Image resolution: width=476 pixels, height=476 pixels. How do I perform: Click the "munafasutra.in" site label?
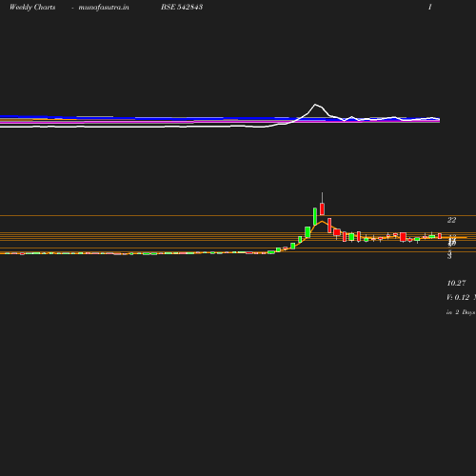(x=104, y=7)
